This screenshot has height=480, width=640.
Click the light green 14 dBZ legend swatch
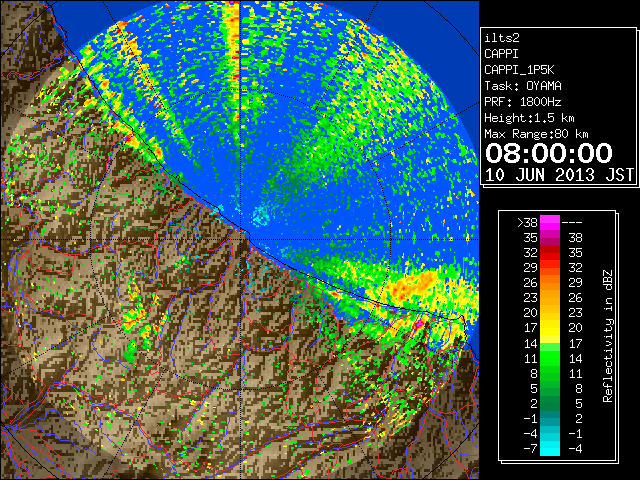[550, 348]
